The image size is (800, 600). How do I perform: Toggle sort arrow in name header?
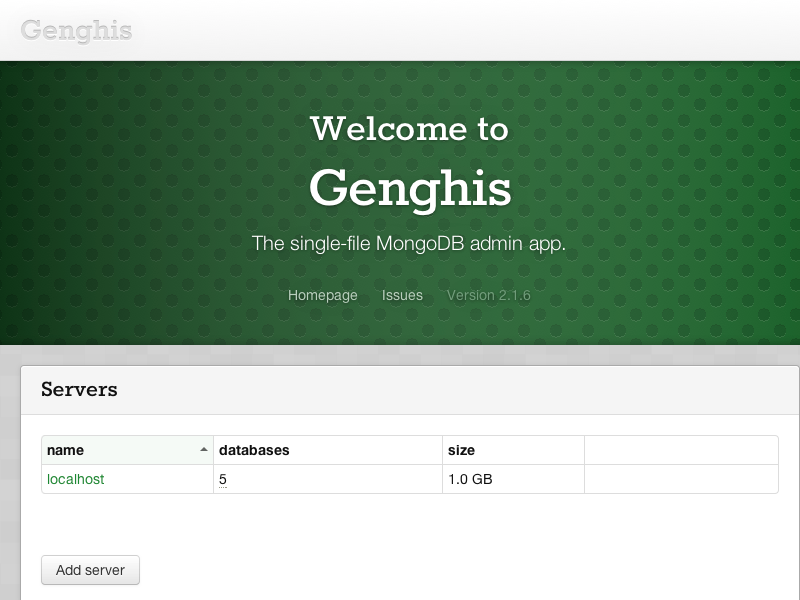click(x=204, y=449)
